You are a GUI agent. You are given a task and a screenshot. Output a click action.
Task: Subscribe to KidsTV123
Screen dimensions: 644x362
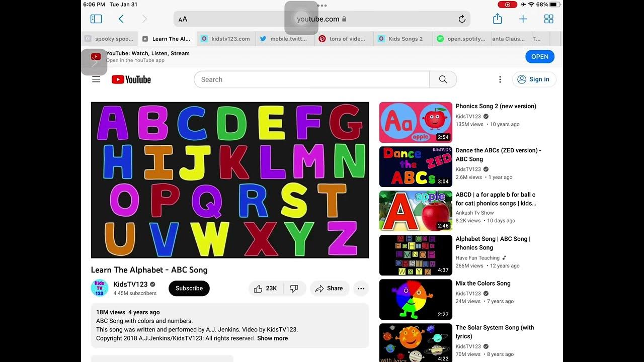189,289
